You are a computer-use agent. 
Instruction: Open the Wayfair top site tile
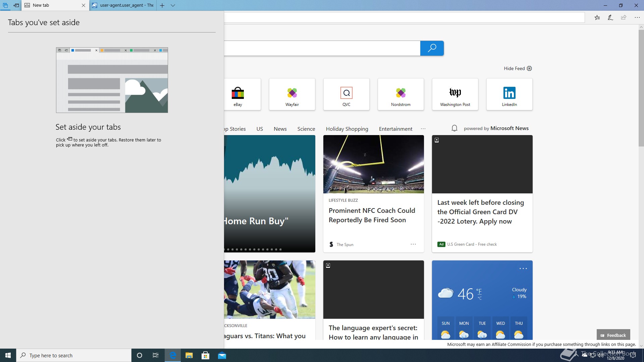292,94
